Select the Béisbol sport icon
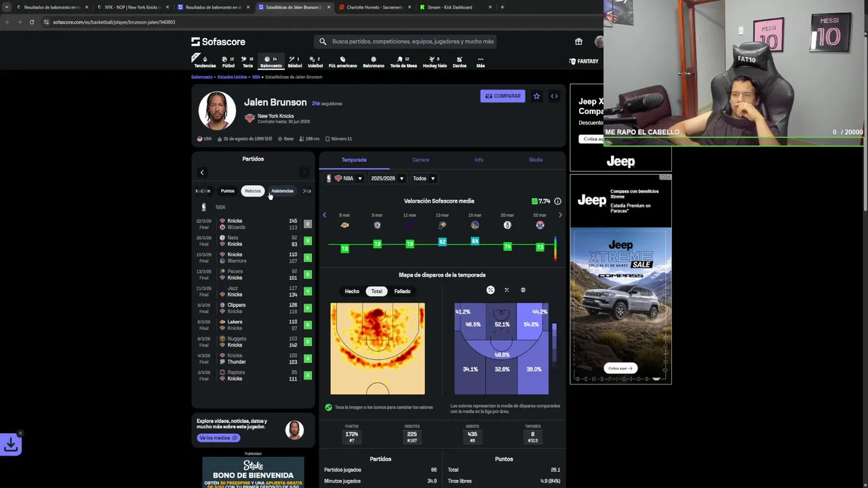The width and height of the screenshot is (868, 488). point(294,62)
